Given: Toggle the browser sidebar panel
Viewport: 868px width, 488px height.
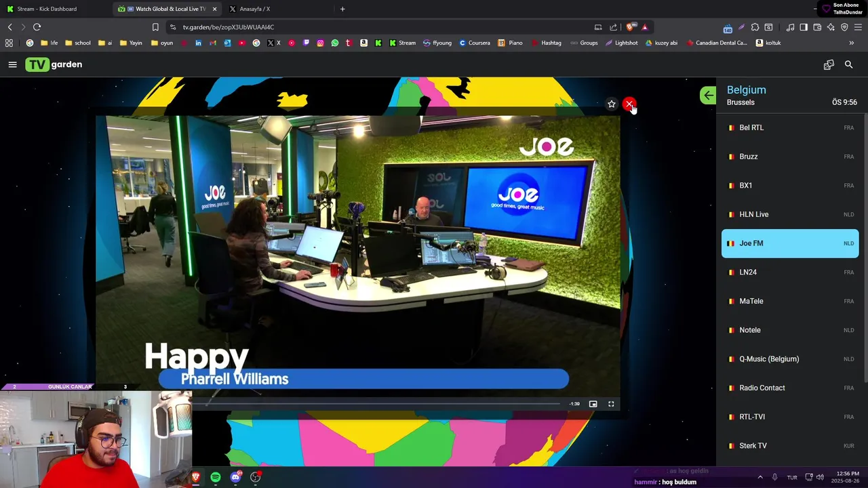Looking at the screenshot, I should (x=804, y=27).
